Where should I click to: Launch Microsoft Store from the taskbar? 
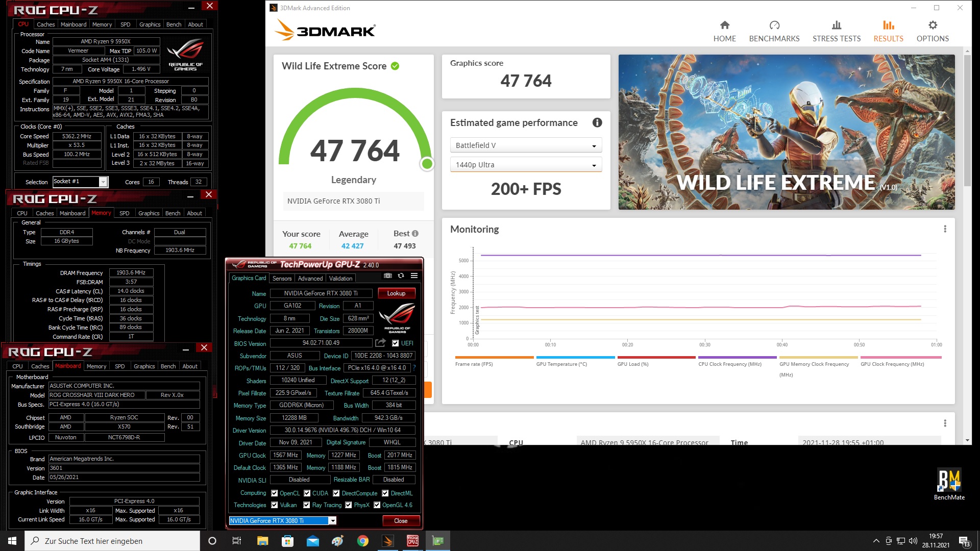[x=287, y=541]
